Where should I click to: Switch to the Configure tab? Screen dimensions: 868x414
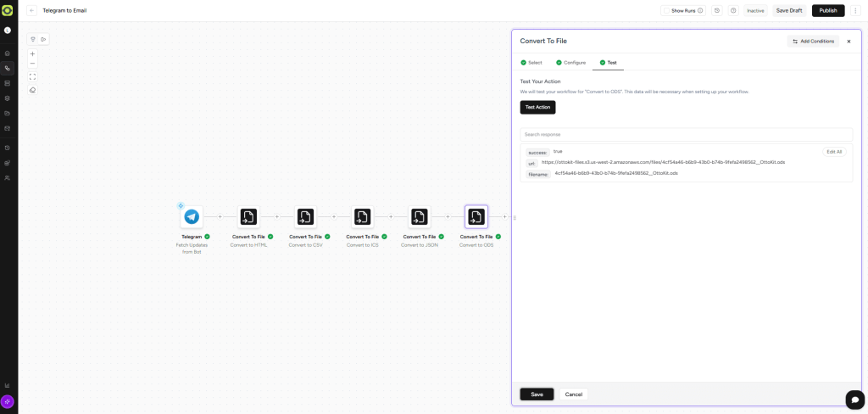pos(570,63)
